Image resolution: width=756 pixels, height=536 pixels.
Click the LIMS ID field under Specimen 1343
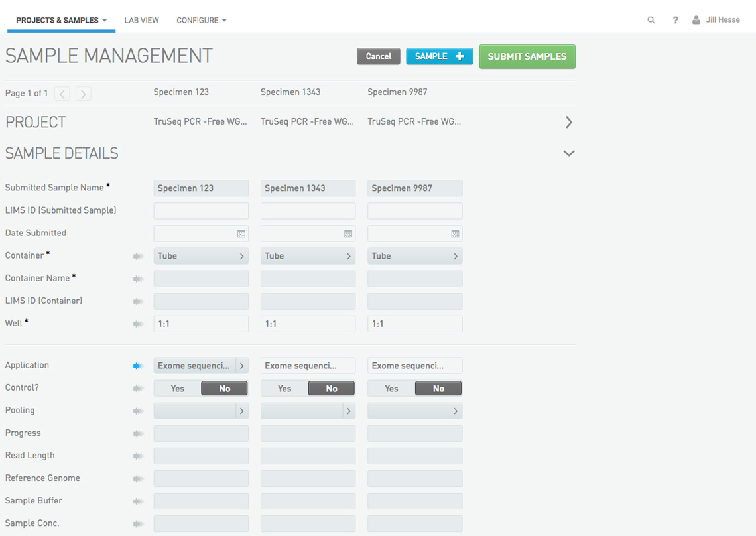pos(308,210)
